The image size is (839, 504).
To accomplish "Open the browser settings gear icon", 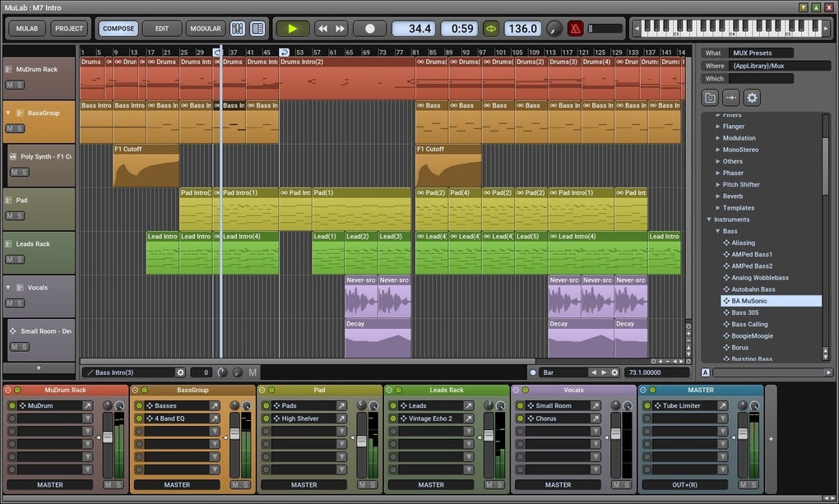I will click(752, 98).
